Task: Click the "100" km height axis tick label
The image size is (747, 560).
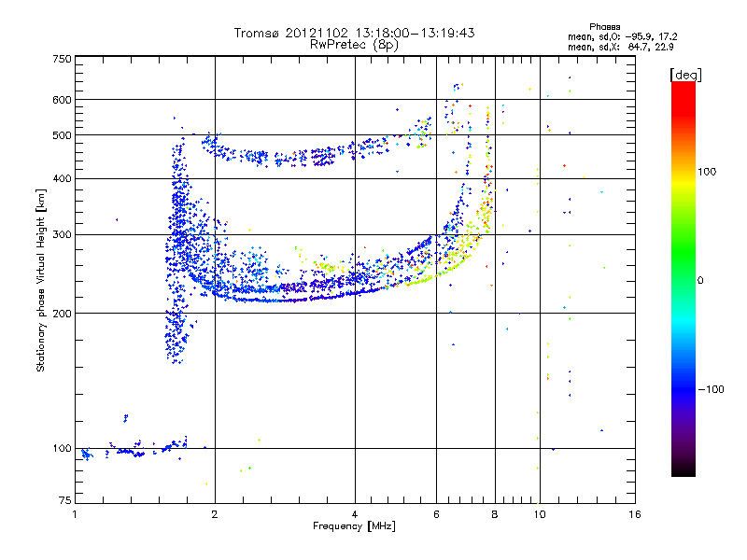Action: (62, 449)
